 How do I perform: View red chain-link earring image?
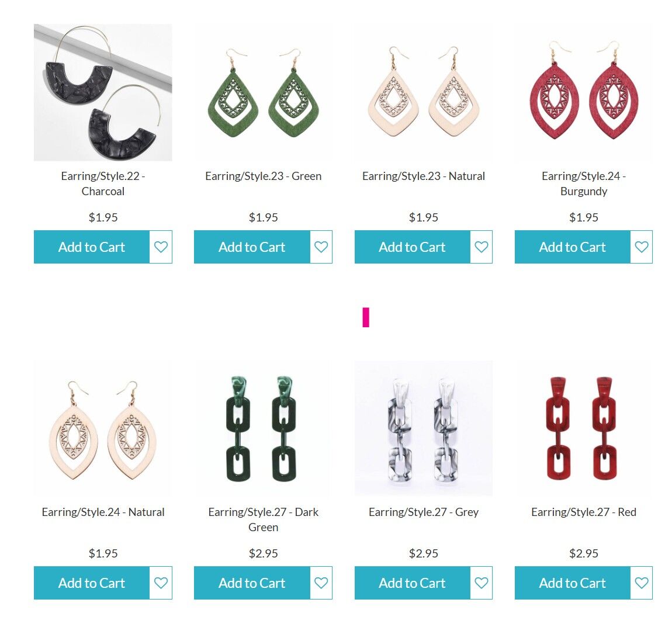[x=584, y=428]
